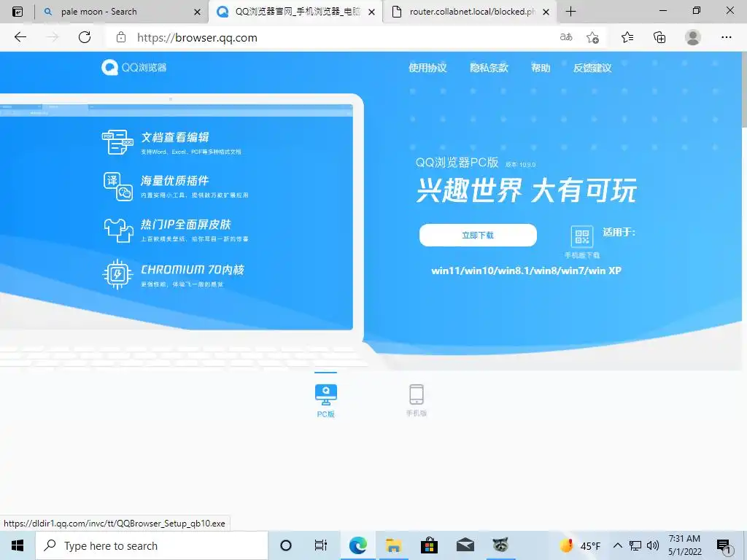Open 反馈建议 nav link
Screen dimensions: 747x560
pos(592,68)
